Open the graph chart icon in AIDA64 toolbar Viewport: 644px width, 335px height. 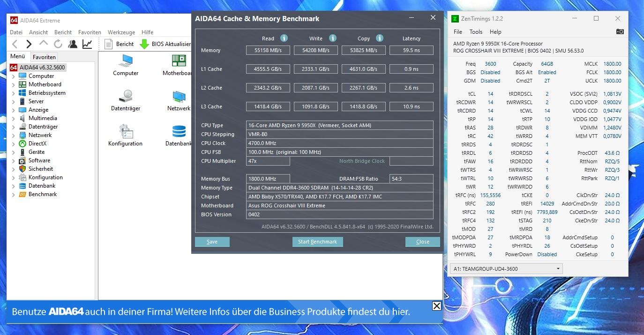pos(87,44)
